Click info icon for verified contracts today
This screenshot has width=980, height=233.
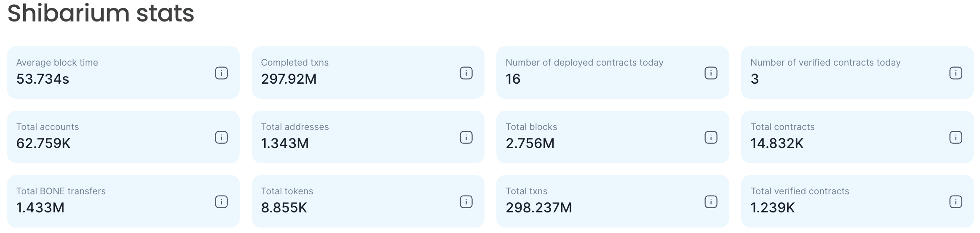click(956, 73)
